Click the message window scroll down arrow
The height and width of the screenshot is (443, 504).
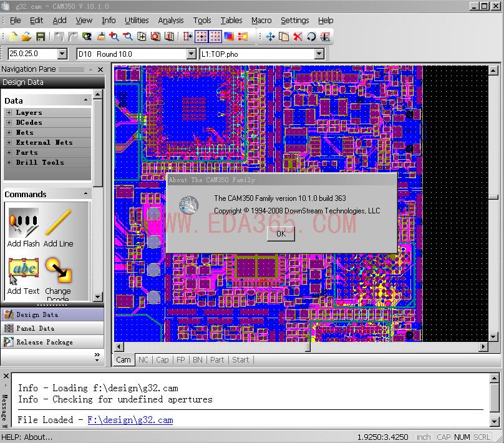495,421
